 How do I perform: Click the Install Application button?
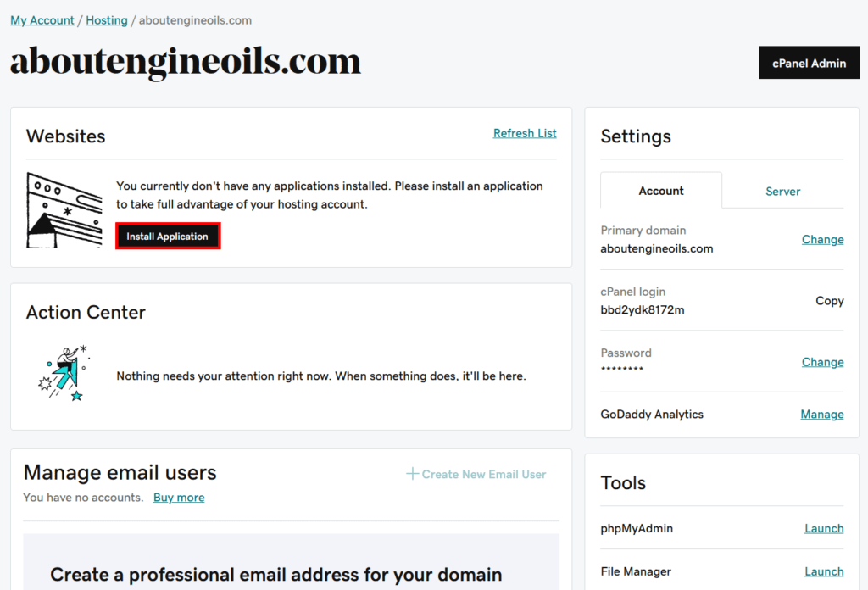click(168, 237)
